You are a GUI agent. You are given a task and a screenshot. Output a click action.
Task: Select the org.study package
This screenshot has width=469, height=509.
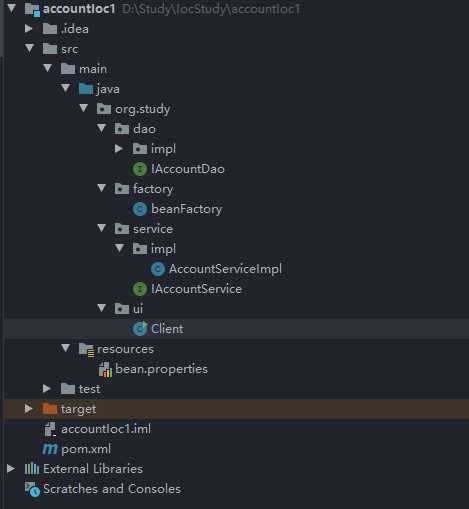point(133,109)
